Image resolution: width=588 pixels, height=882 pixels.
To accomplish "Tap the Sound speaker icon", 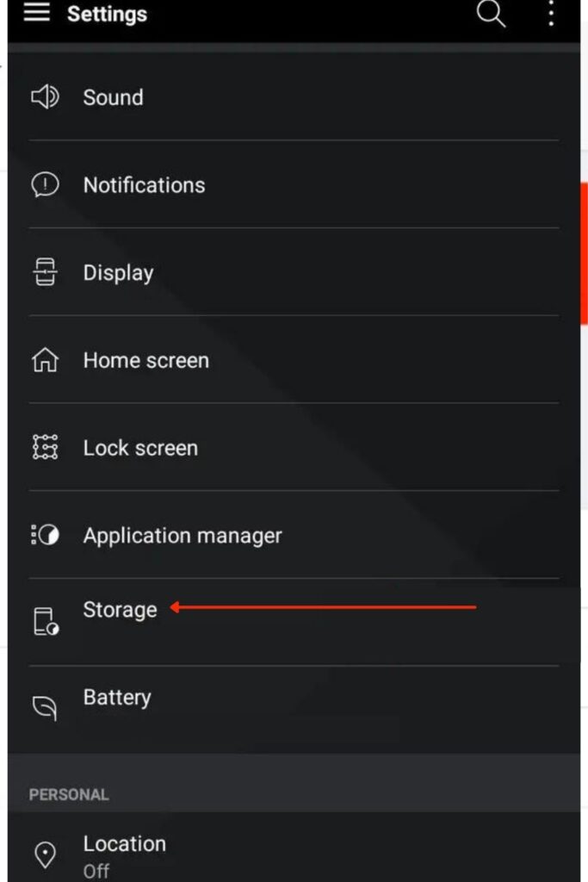I will point(45,97).
